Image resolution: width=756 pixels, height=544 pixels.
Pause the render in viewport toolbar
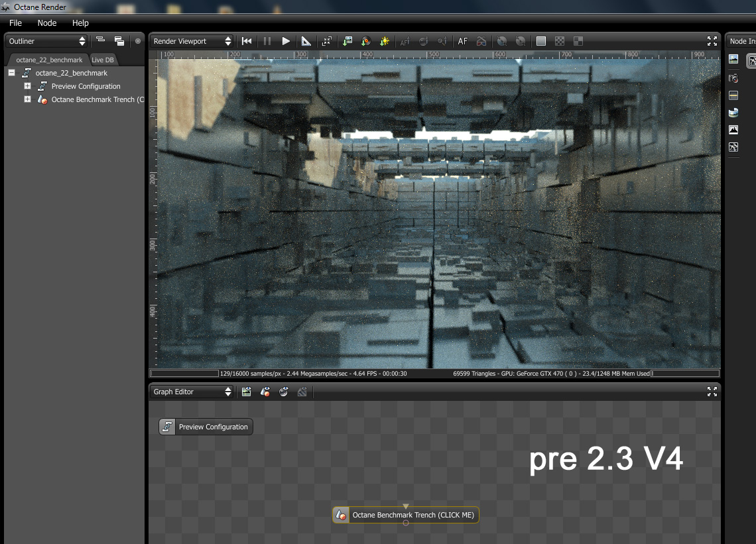coord(267,42)
